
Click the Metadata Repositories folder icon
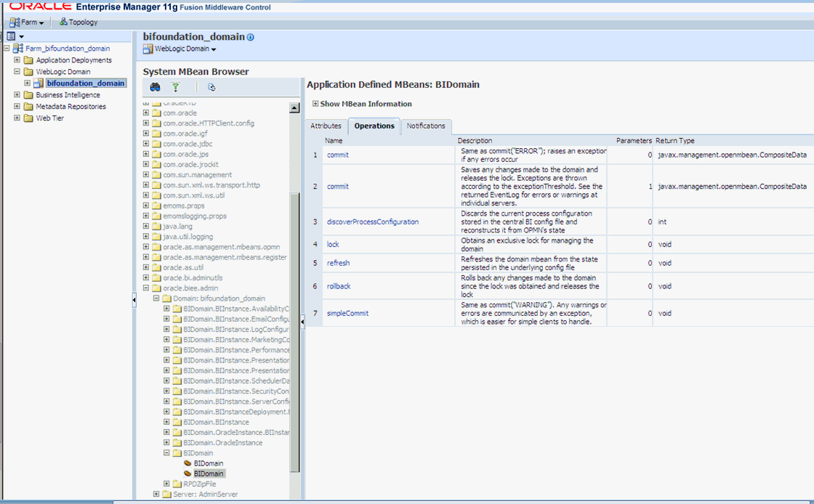tap(28, 106)
